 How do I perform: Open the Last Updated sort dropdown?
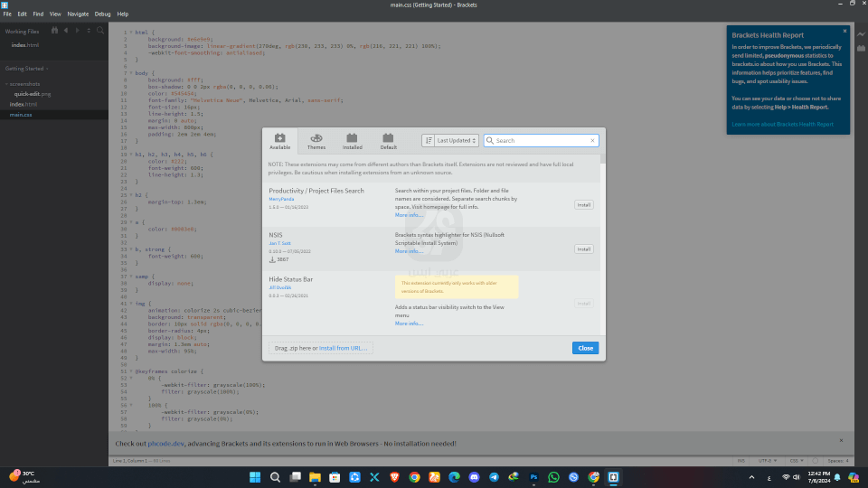coord(457,140)
